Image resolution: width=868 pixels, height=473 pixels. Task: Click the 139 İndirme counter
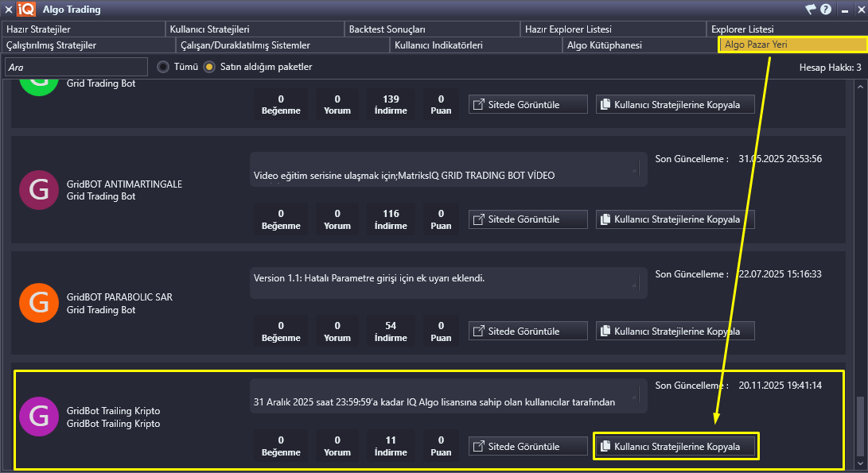click(391, 105)
